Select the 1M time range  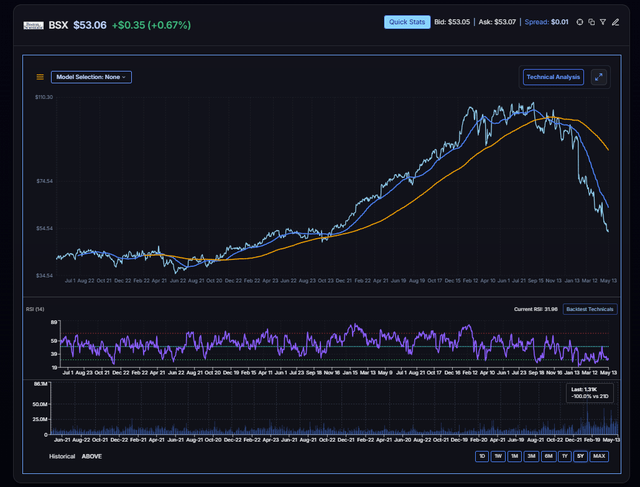[515, 456]
